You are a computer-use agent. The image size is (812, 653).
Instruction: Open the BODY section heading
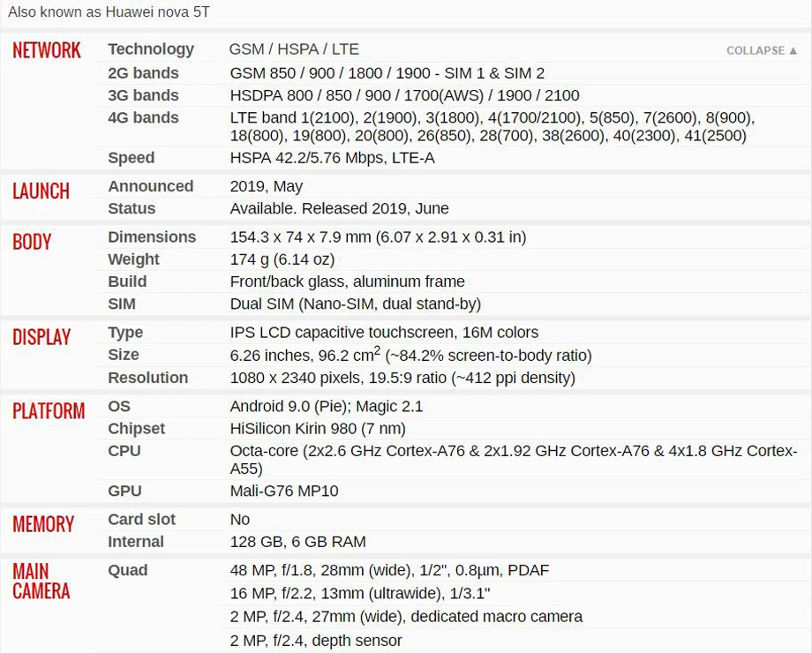click(x=32, y=242)
